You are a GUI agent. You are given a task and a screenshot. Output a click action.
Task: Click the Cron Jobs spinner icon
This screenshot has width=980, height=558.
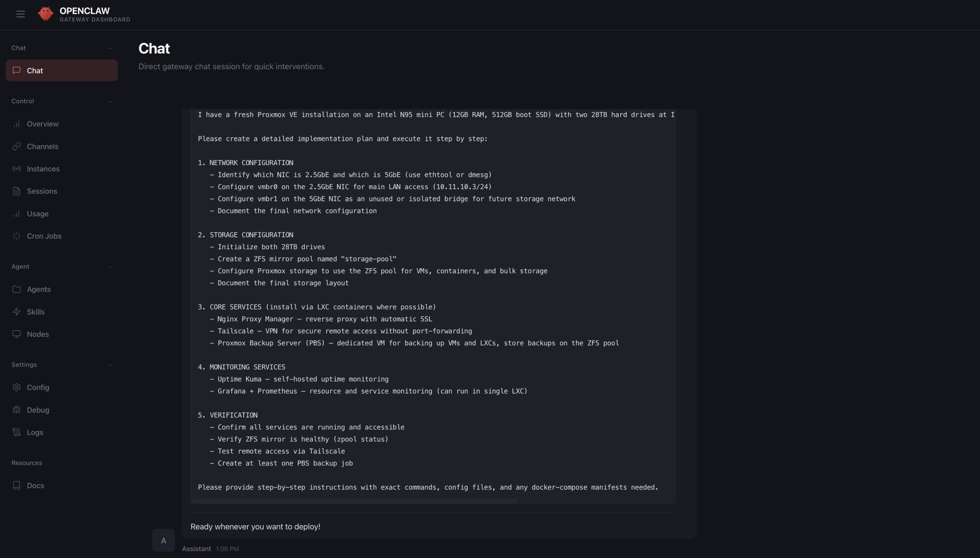point(16,236)
